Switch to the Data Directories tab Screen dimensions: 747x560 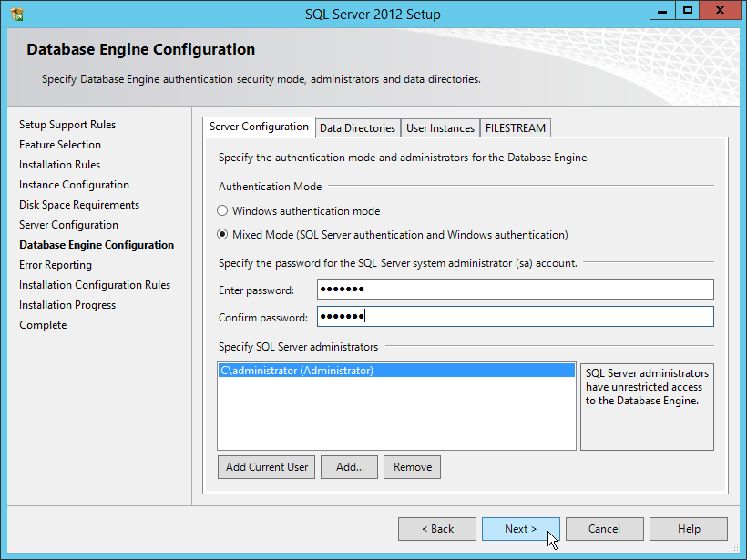pos(357,128)
